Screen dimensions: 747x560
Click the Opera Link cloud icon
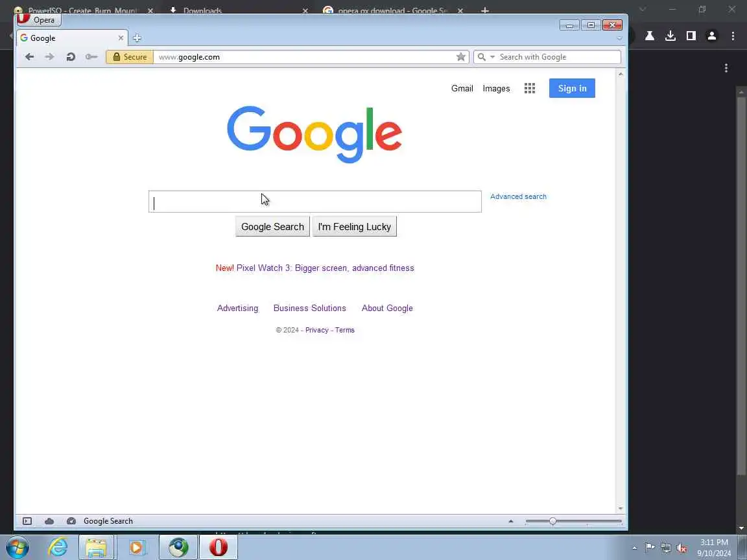[49, 521]
